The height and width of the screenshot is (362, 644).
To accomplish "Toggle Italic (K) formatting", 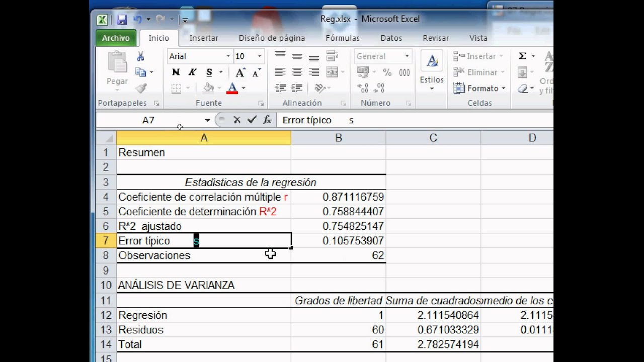I will point(192,72).
